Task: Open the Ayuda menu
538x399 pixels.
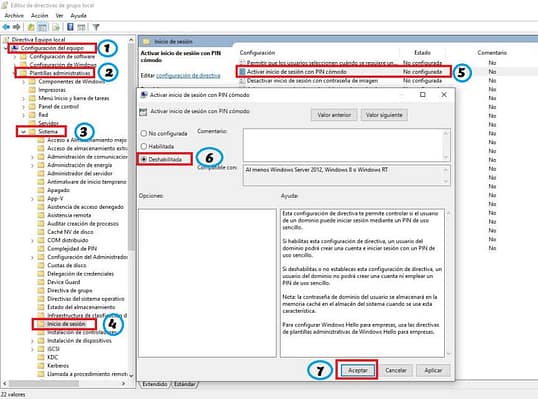Action: coord(79,15)
